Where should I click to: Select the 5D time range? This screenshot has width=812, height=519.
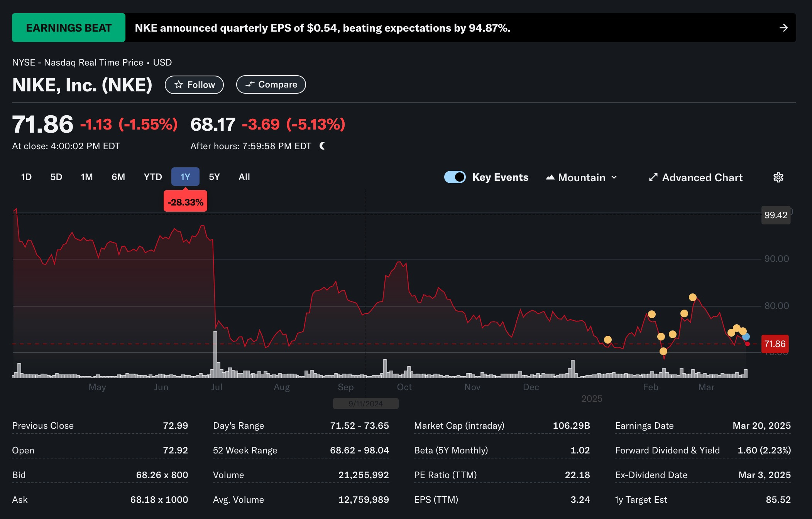pyautogui.click(x=56, y=177)
